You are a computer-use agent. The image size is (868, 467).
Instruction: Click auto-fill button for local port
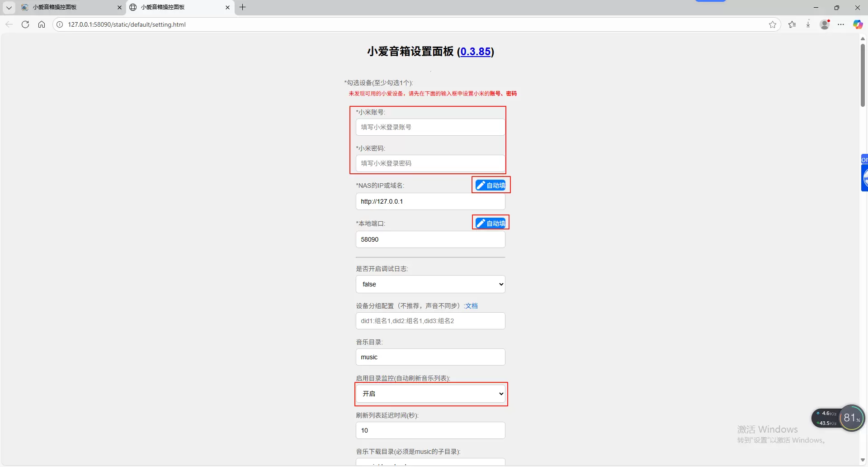pyautogui.click(x=491, y=223)
